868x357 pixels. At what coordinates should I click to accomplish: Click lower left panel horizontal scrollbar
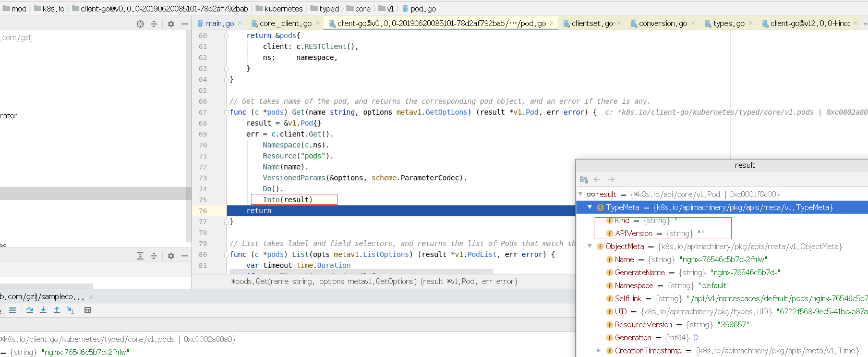click(x=46, y=286)
